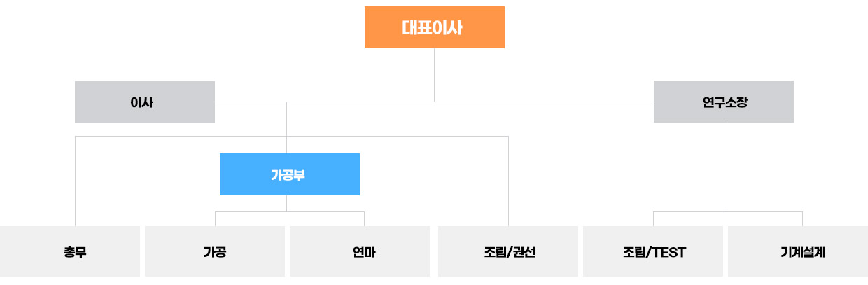Pick the director node labeled 이사
Screen dimensions: 868x285
pyautogui.click(x=144, y=102)
